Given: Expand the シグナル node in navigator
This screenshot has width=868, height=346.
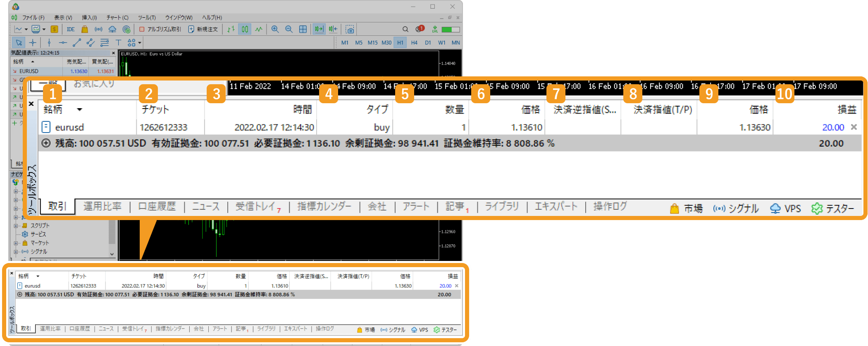Looking at the screenshot, I should [x=16, y=251].
